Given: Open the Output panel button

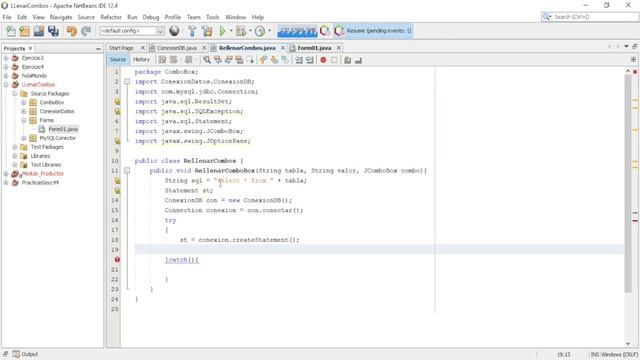Looking at the screenshot, I should tap(25, 354).
